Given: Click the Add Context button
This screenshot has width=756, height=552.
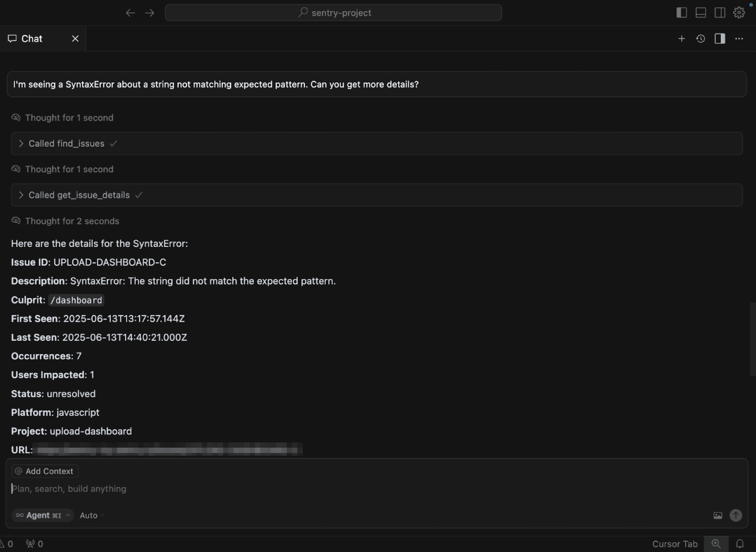Looking at the screenshot, I should coord(44,471).
